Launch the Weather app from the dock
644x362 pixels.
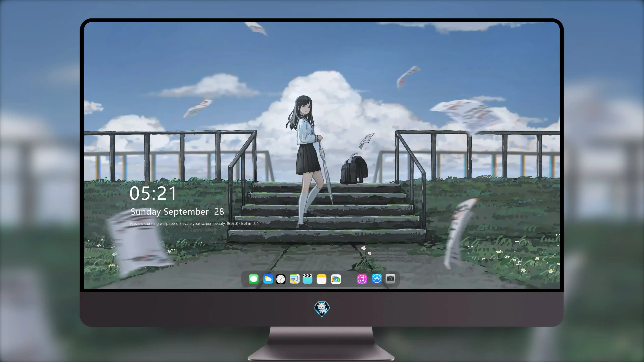[x=268, y=279]
